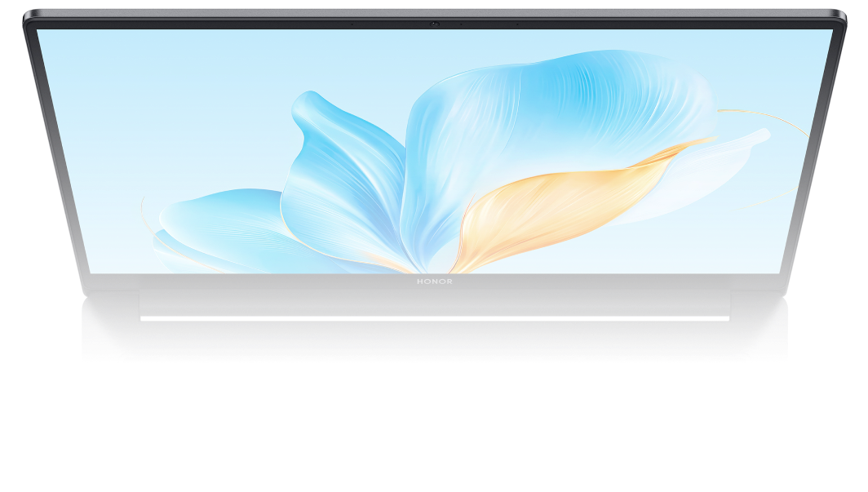
Task: Click the rightmost microphone hole in the top bezel
Action: (x=516, y=24)
